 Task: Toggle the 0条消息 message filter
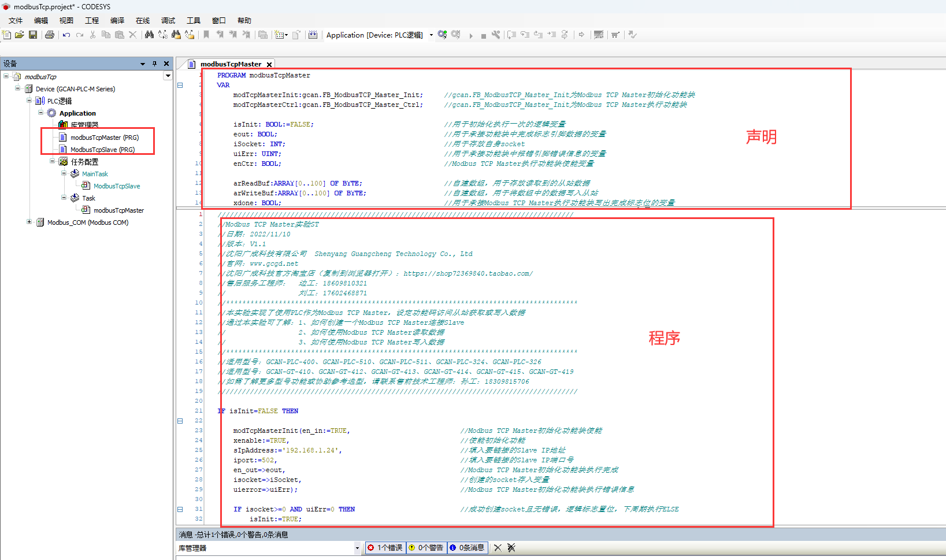pyautogui.click(x=467, y=548)
